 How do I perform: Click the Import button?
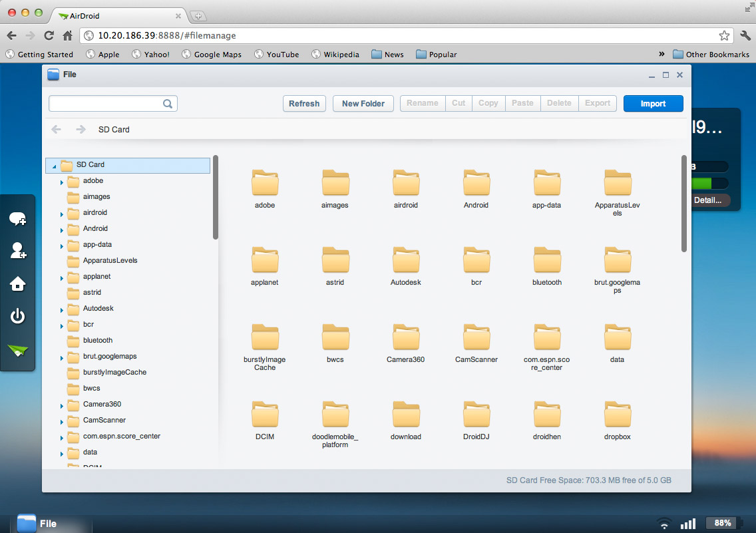pos(653,104)
